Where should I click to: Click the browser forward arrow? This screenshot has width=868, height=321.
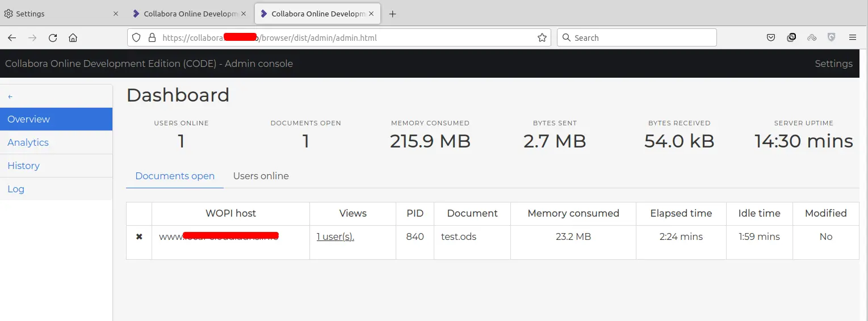[x=32, y=38]
